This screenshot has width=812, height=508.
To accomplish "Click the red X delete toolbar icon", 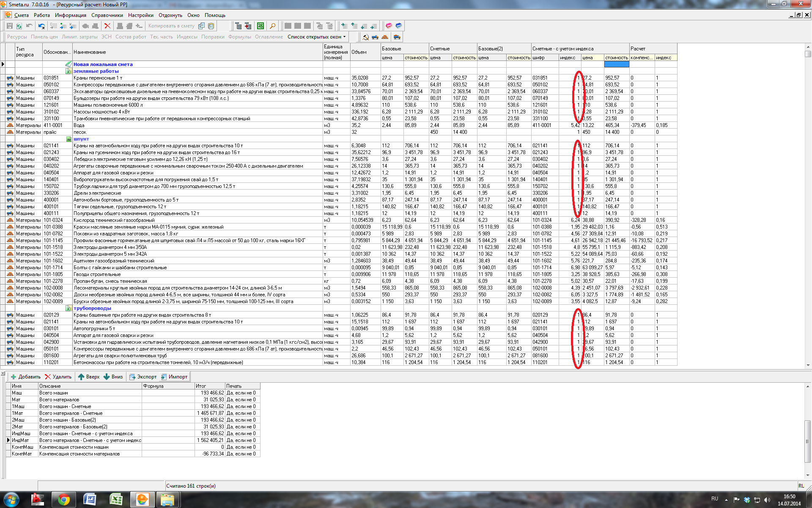I will (x=107, y=26).
